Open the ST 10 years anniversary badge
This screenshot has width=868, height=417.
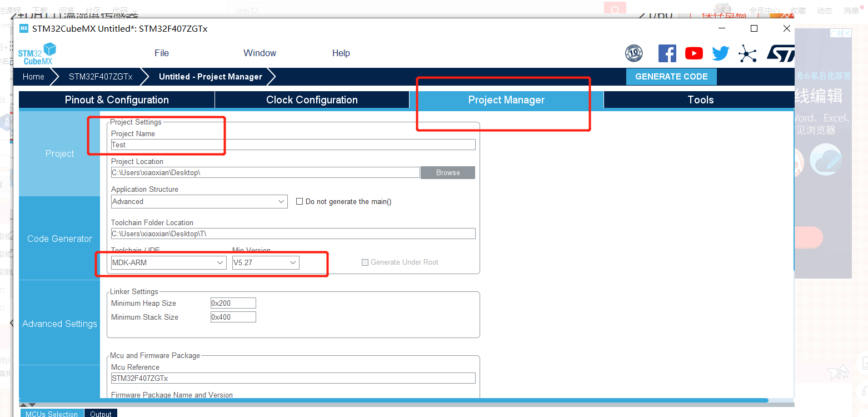click(634, 53)
